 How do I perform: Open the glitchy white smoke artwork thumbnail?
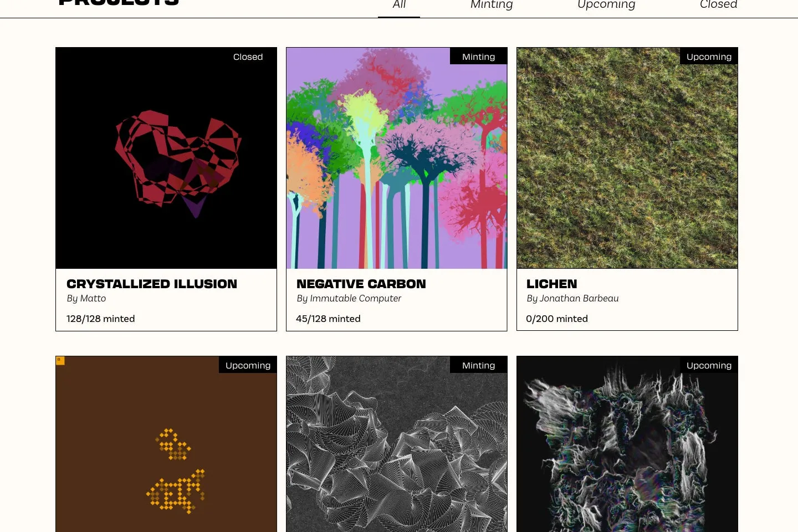tap(627, 444)
